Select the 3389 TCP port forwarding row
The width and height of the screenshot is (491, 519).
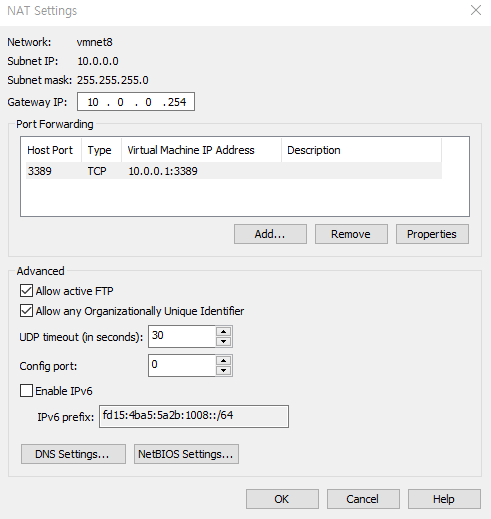point(234,171)
